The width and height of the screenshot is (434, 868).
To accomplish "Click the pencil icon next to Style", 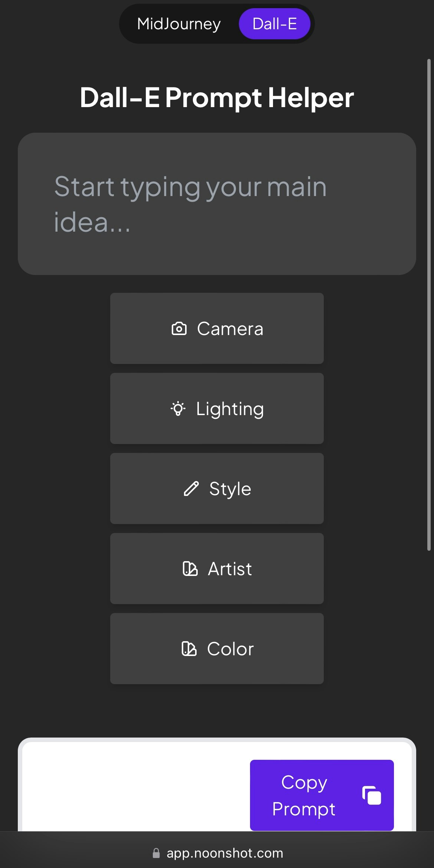I will tap(191, 488).
